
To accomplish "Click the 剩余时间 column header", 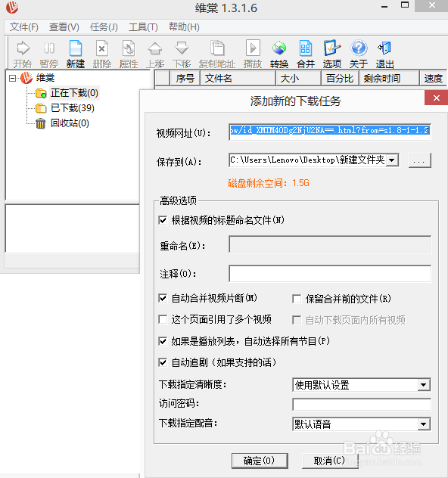I will point(390,79).
